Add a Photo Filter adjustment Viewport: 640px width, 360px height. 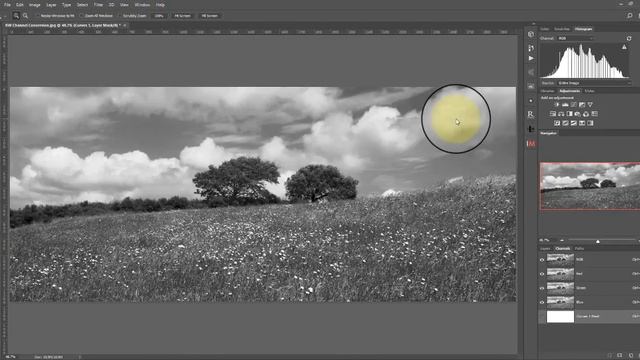click(x=578, y=114)
